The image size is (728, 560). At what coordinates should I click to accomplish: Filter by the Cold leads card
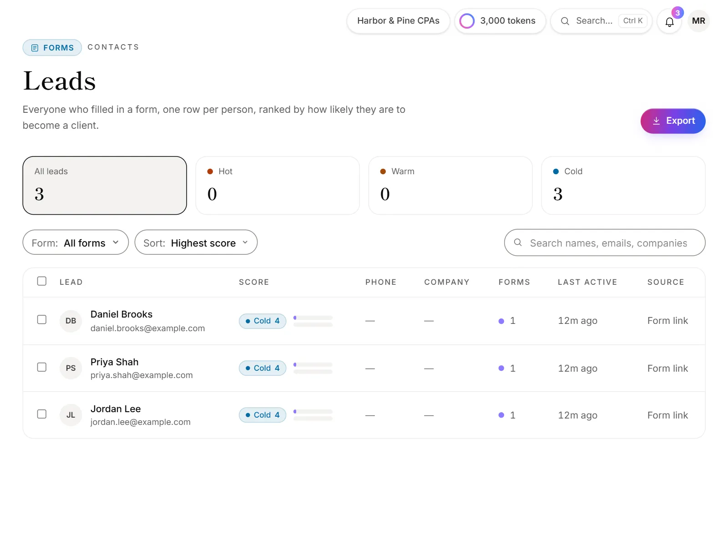[623, 186]
